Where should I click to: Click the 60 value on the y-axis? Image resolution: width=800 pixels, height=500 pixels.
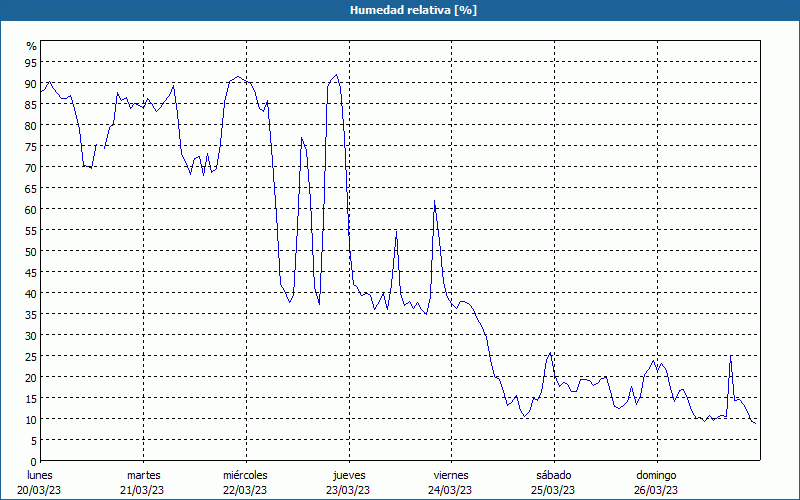point(31,209)
